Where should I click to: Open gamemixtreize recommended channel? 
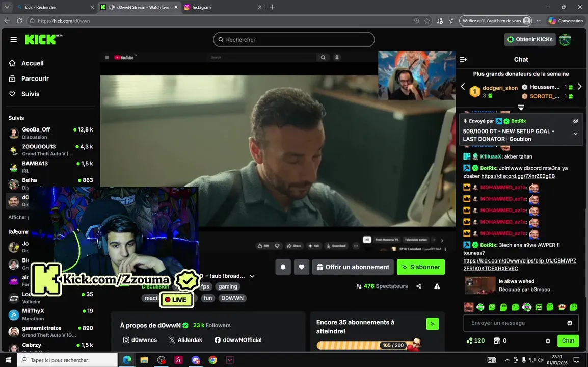(50, 331)
